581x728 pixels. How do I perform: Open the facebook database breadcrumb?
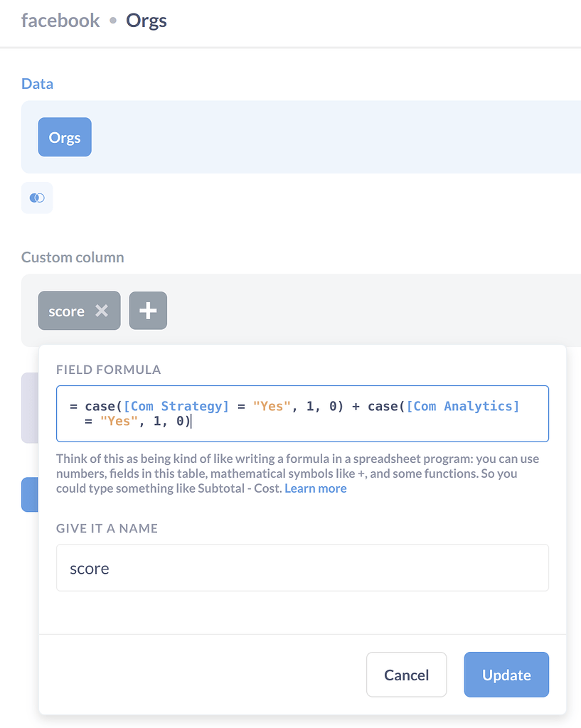click(60, 21)
